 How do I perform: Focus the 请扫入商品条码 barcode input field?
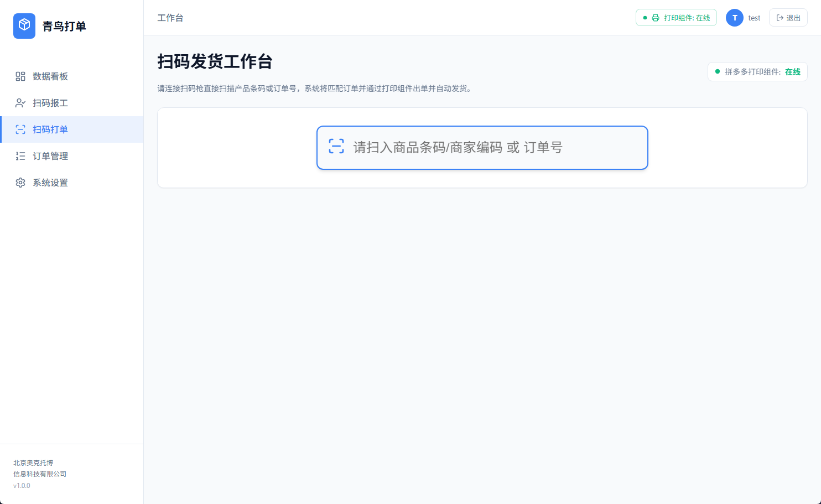tap(482, 148)
